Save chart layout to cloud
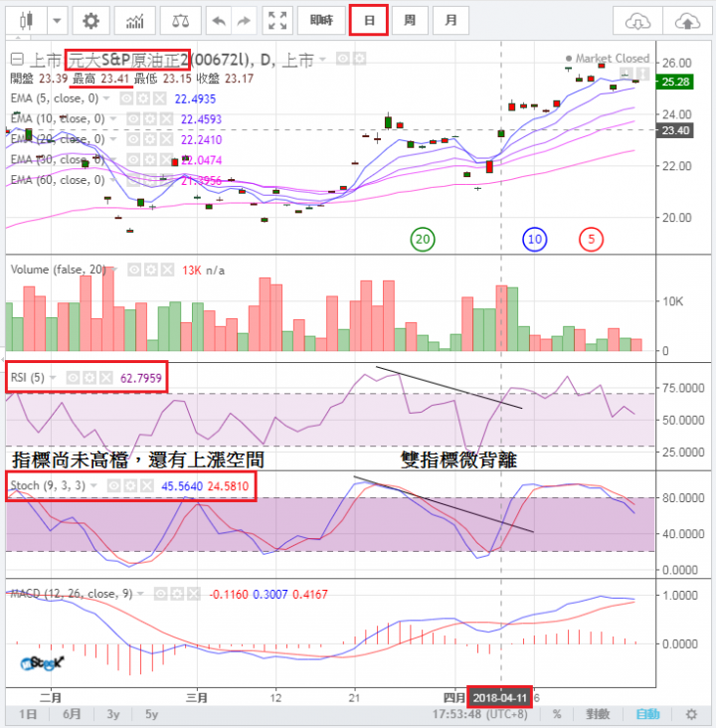 click(687, 21)
